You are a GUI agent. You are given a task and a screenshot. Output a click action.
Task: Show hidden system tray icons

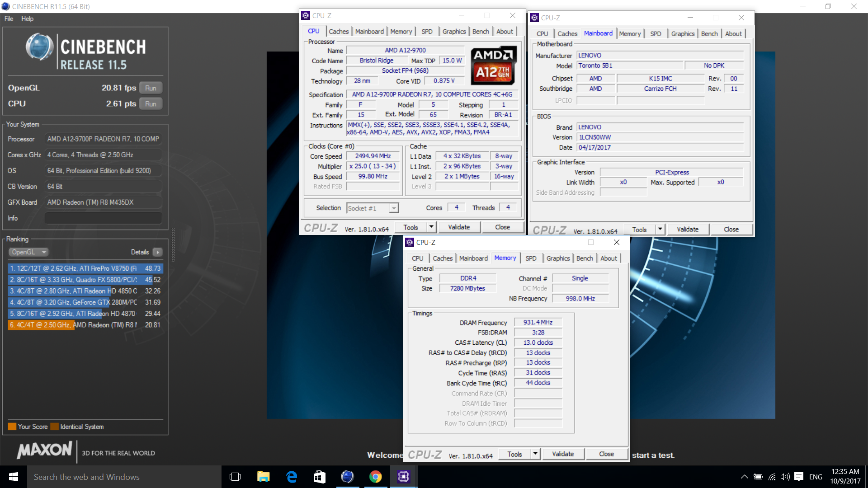point(744,477)
